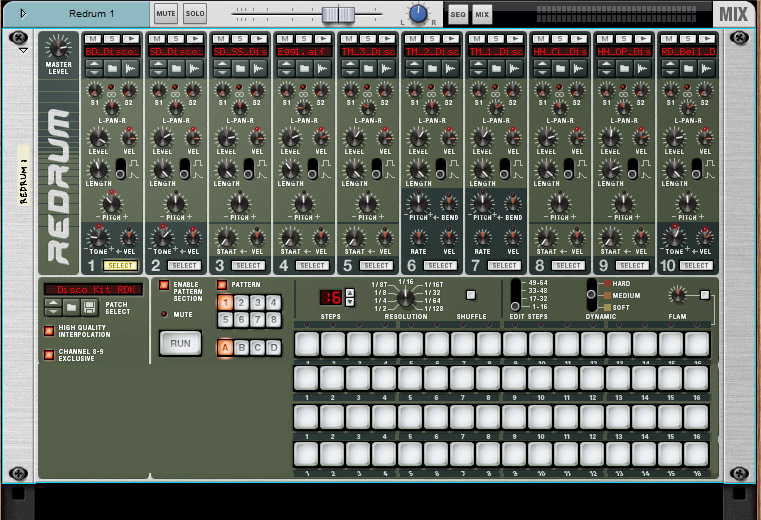The image size is (761, 520).
Task: Increase the step count with Steps spinner
Action: tap(349, 292)
